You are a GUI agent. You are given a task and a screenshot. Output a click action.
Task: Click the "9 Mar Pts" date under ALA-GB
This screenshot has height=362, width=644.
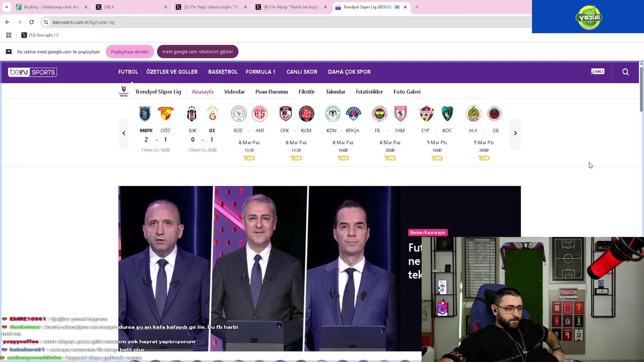click(x=484, y=143)
